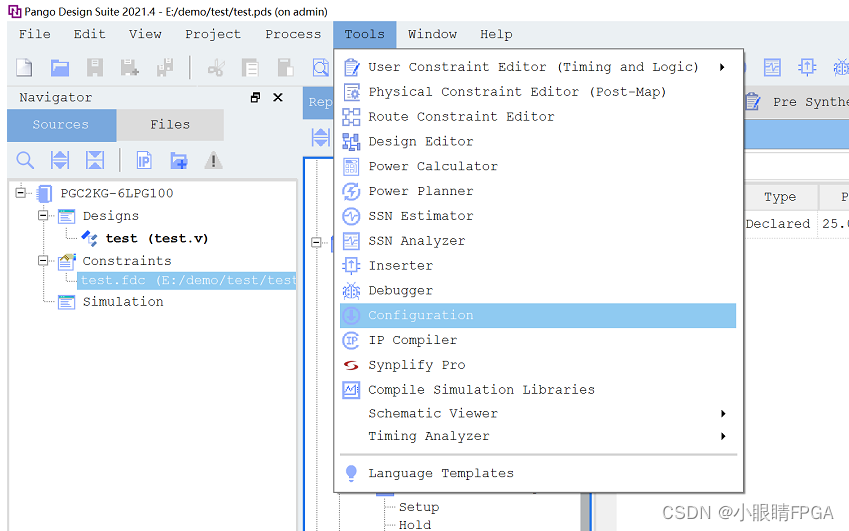849x531 pixels.
Task: Choose SSN Analyzer from Tools menu
Action: coord(538,241)
